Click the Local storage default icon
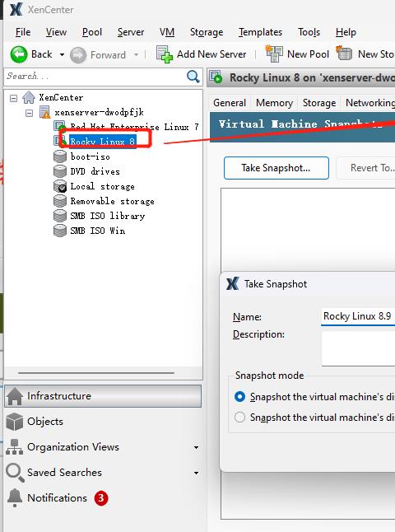Screen dimensions: 395x532 60,186
